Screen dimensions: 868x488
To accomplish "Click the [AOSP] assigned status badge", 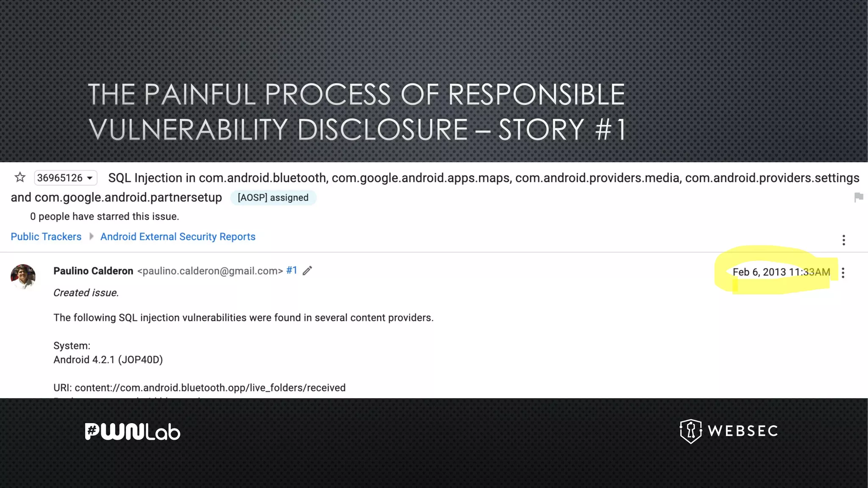I will [x=273, y=198].
